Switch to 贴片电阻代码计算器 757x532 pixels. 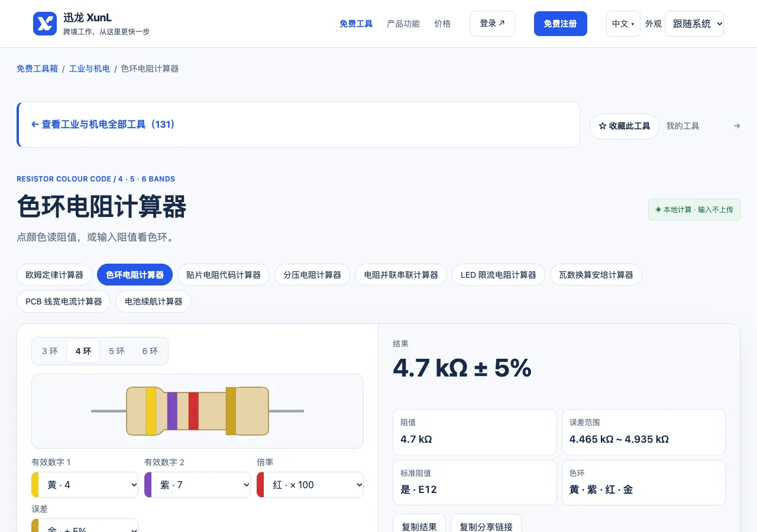[224, 275]
